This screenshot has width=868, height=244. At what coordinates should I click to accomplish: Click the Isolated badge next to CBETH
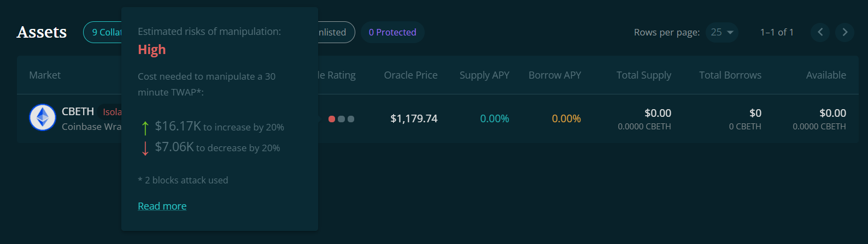coord(112,112)
